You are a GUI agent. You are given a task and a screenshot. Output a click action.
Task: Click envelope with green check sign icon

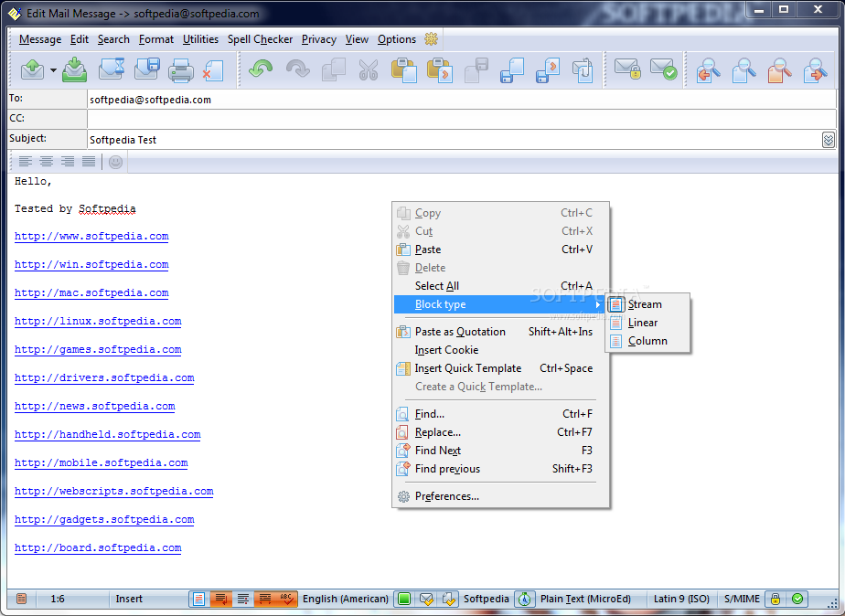(x=663, y=70)
